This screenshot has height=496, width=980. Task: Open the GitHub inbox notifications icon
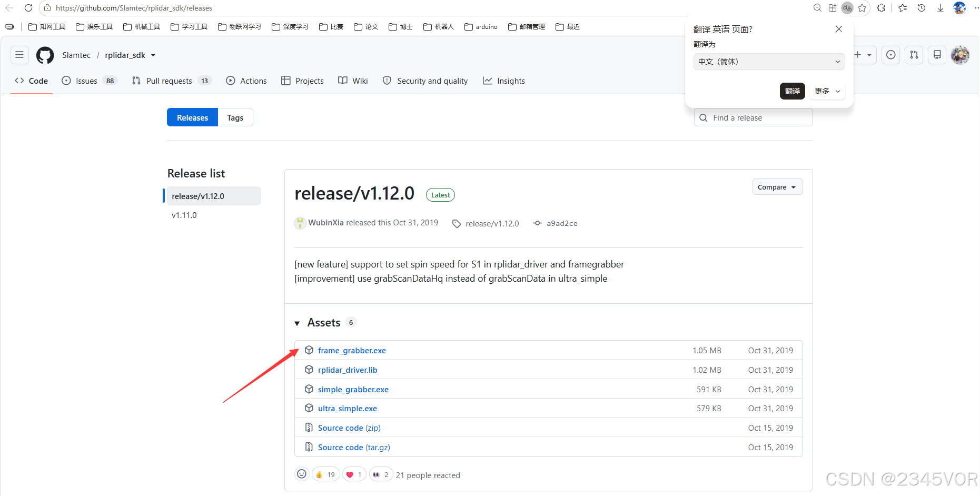pos(937,55)
